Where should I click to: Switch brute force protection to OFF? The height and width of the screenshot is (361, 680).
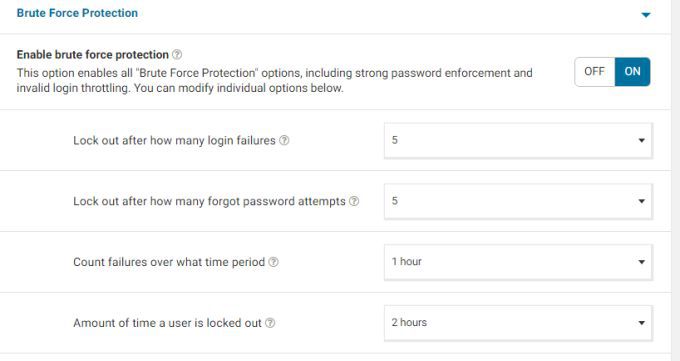click(595, 72)
